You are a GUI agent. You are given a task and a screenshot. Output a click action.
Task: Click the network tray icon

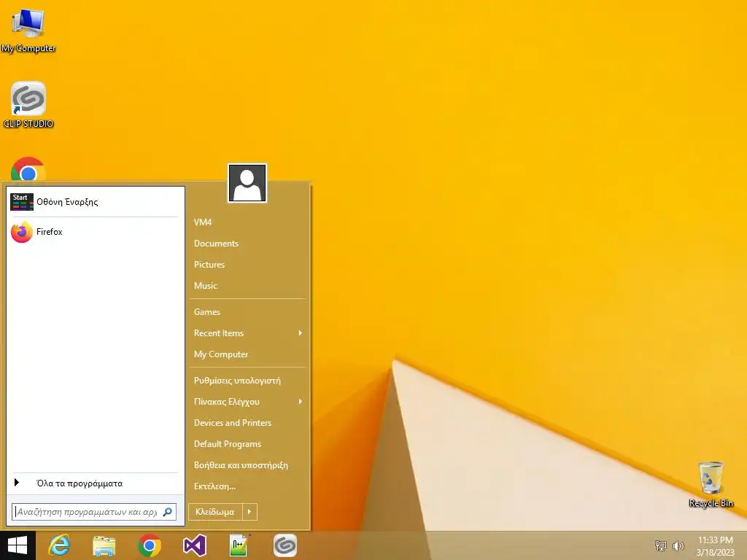(x=661, y=545)
